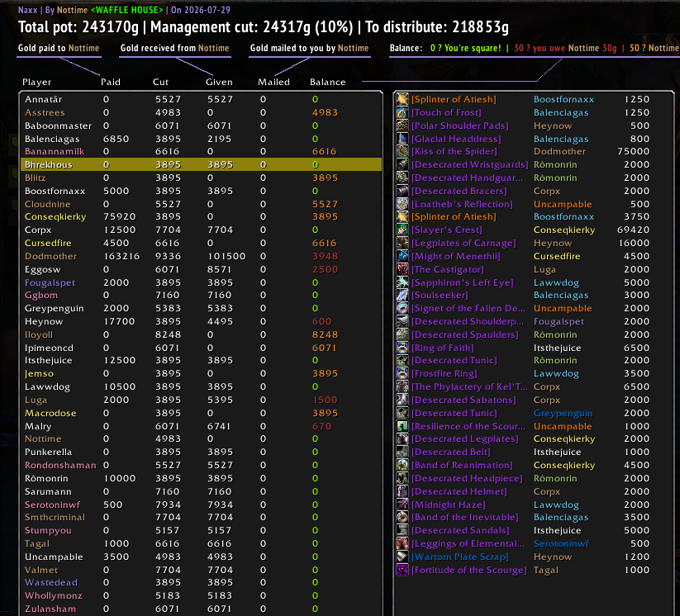Image resolution: width=680 pixels, height=616 pixels.
Task: Select the Dodmother player row
Action: [x=202, y=256]
